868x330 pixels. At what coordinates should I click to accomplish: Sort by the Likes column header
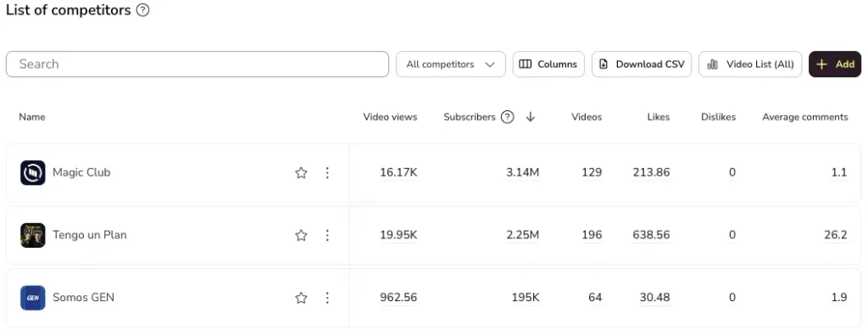point(658,117)
